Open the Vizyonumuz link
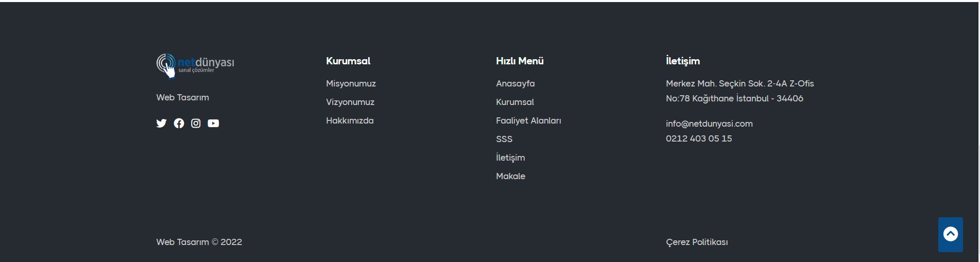 tap(350, 102)
